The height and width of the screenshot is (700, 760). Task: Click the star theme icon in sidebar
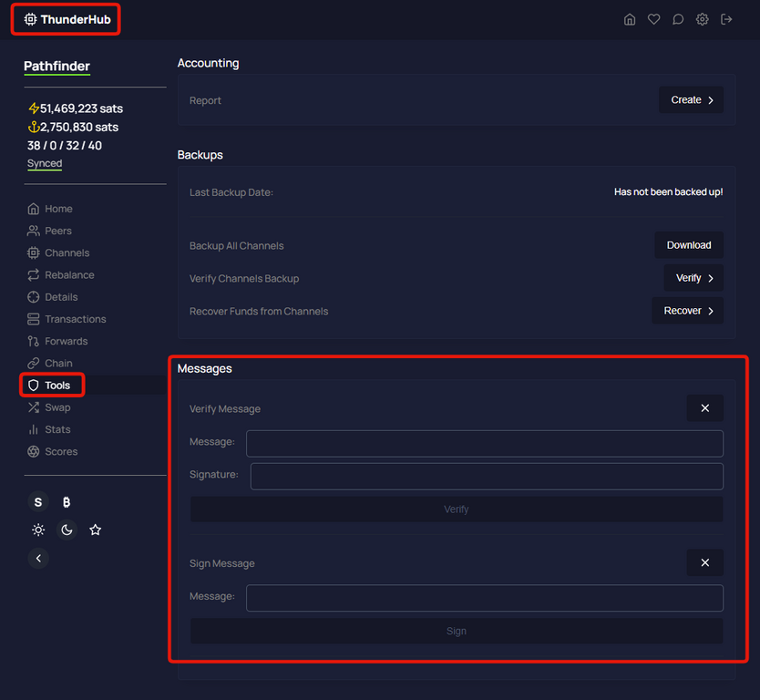tap(96, 530)
